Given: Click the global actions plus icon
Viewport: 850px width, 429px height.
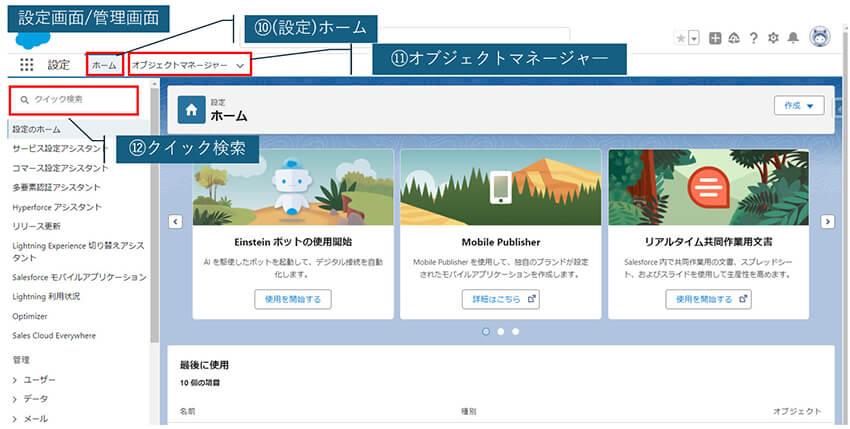Looking at the screenshot, I should click(715, 38).
